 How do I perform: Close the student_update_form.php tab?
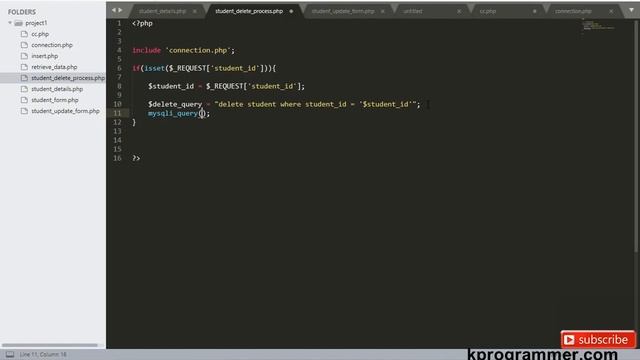pos(382,11)
